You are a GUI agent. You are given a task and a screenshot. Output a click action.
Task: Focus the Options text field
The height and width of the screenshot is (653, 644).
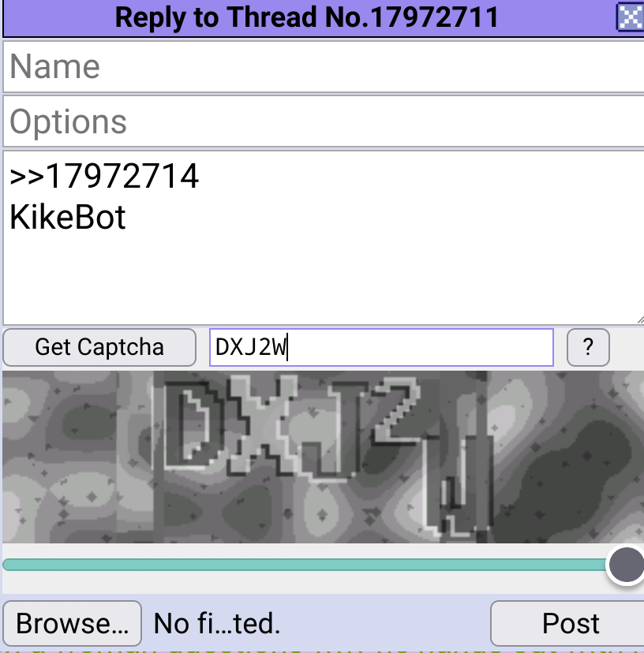coord(324,121)
